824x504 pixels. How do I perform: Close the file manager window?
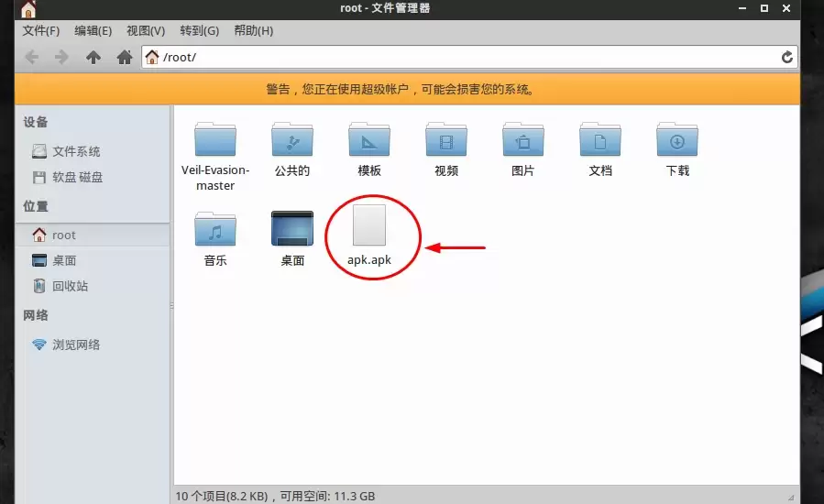pos(786,8)
